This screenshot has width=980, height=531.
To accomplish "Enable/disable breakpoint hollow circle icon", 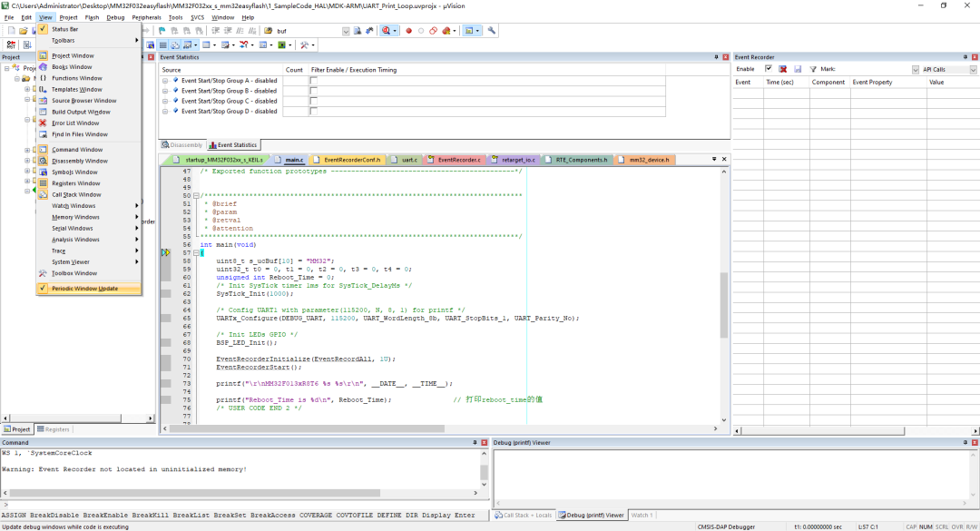I will coord(421,31).
